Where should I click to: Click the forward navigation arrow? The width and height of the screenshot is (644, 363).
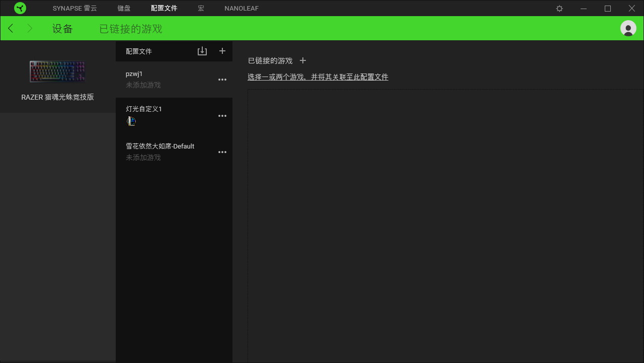(30, 28)
